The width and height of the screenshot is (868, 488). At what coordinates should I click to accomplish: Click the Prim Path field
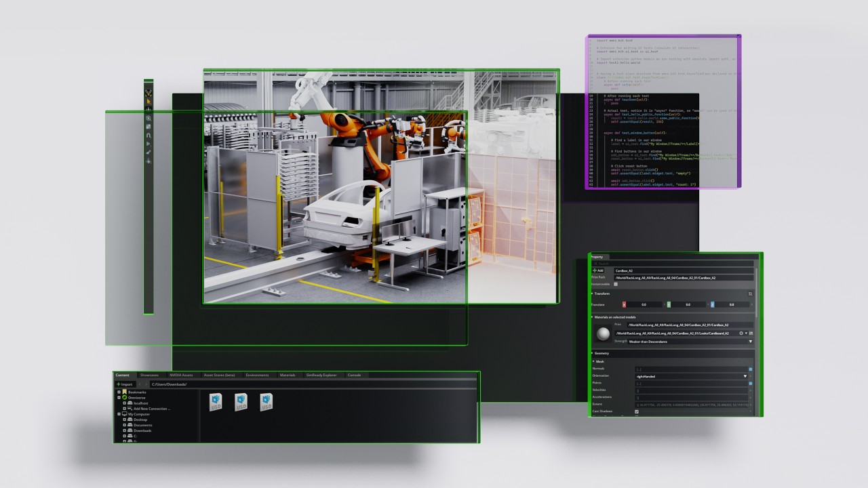(x=684, y=278)
